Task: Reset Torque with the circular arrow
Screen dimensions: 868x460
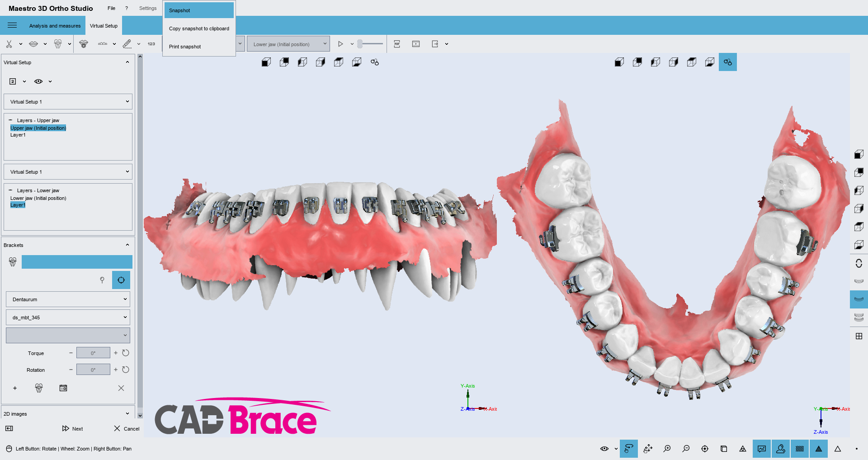Action: click(x=126, y=353)
